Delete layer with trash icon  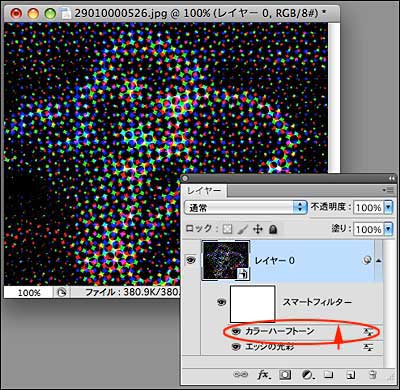coord(373,375)
